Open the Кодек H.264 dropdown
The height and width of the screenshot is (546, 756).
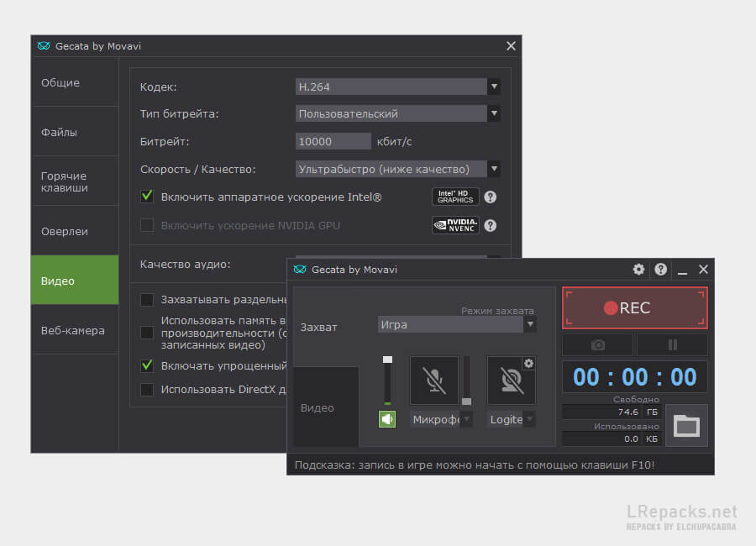coord(397,87)
